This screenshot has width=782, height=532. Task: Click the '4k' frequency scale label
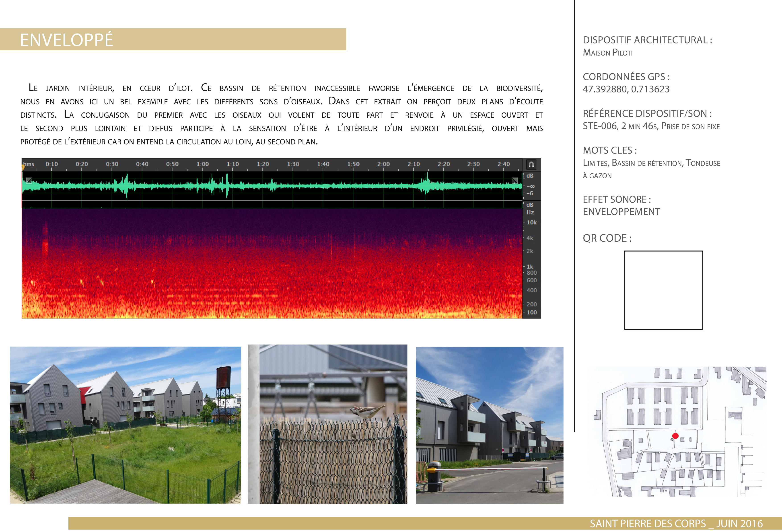pyautogui.click(x=530, y=238)
